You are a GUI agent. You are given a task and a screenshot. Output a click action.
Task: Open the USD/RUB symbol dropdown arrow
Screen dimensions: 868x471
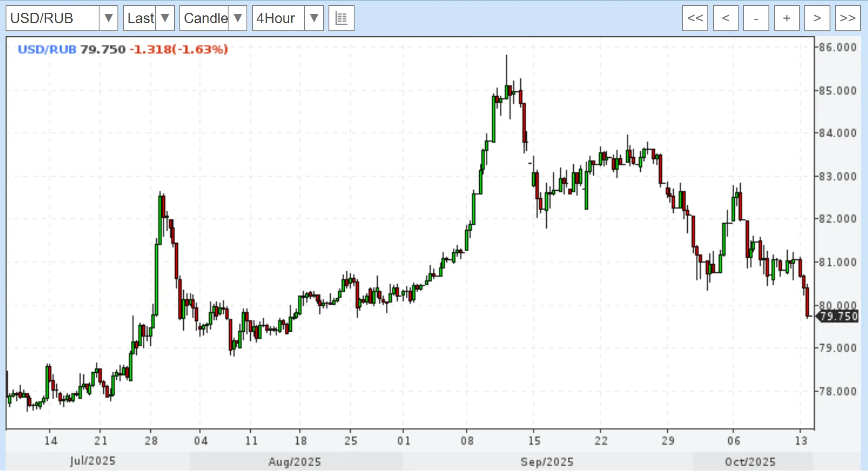108,18
